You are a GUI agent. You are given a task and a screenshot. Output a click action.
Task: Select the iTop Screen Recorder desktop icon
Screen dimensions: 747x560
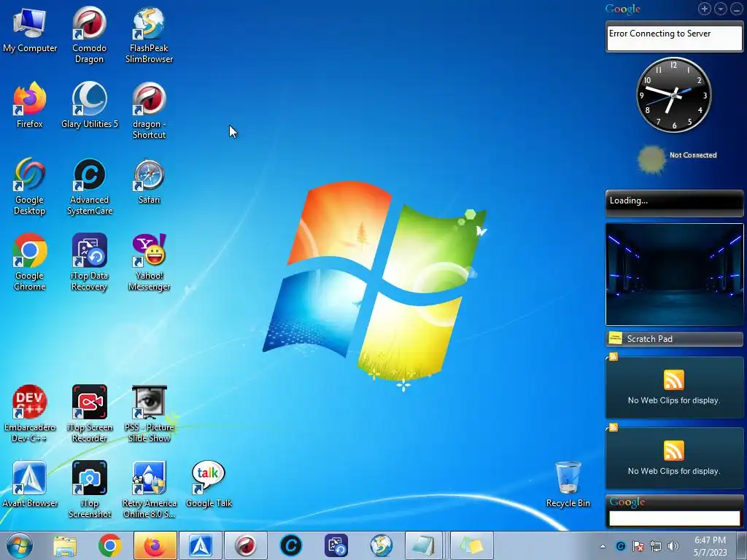click(89, 413)
